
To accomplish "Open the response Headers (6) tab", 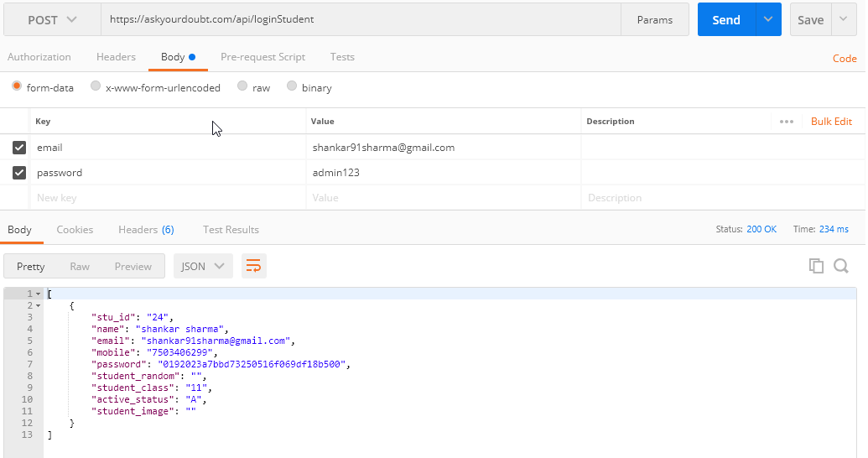I will (x=146, y=229).
